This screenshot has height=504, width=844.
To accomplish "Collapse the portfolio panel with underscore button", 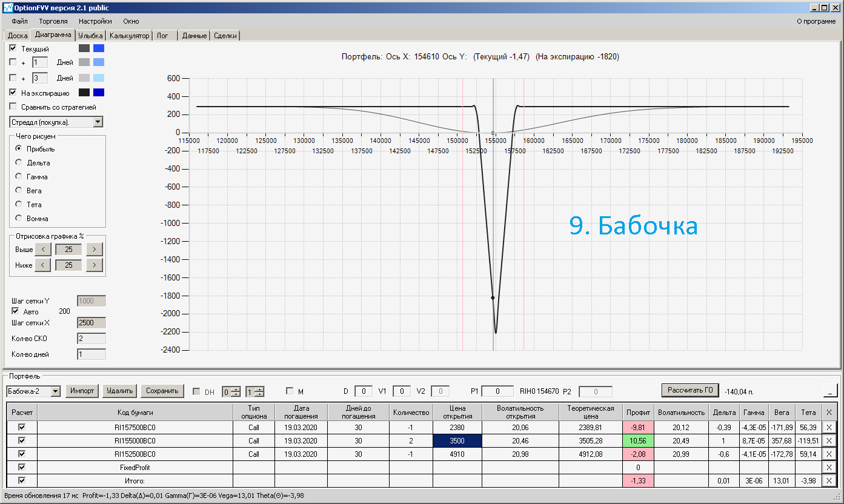I will (x=830, y=391).
